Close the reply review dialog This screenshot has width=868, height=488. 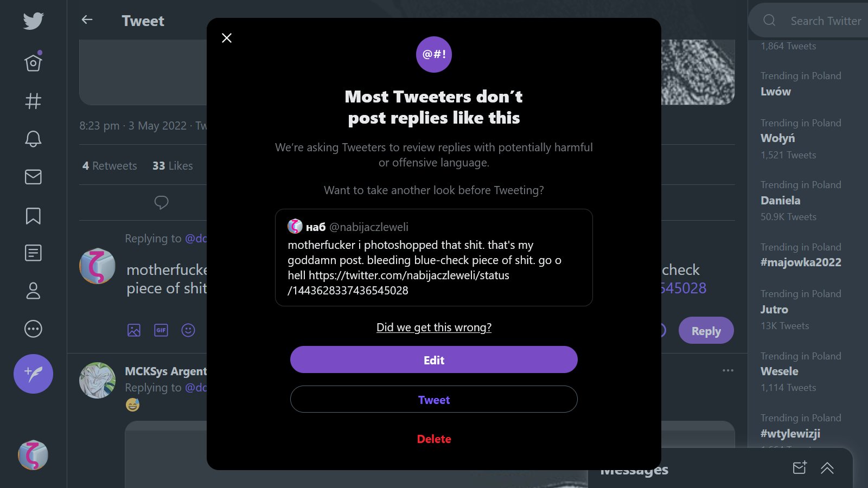click(227, 38)
